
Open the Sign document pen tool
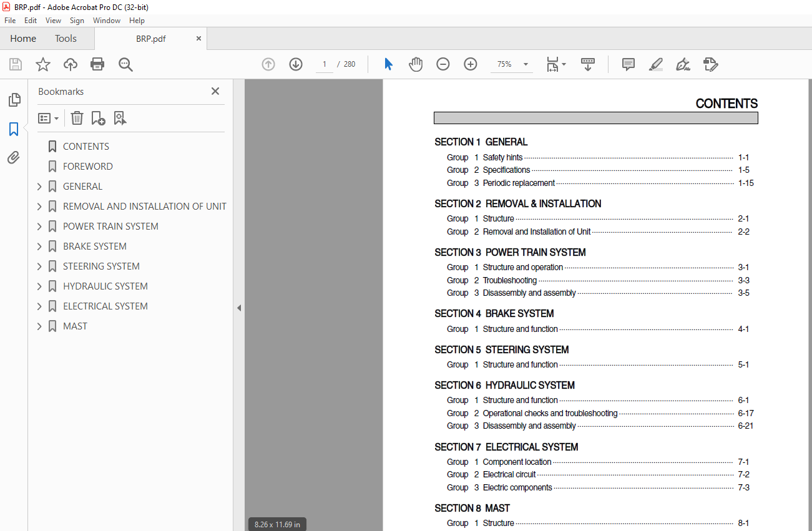click(683, 64)
